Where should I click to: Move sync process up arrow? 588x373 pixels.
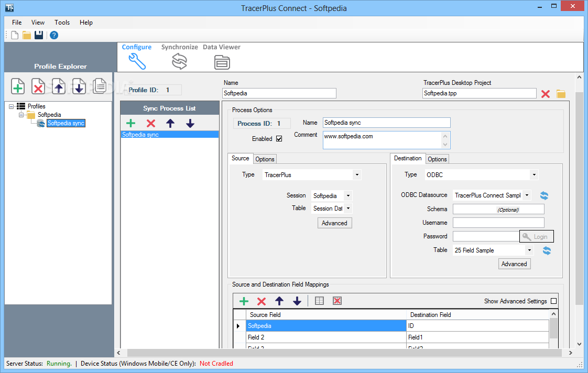tap(170, 123)
